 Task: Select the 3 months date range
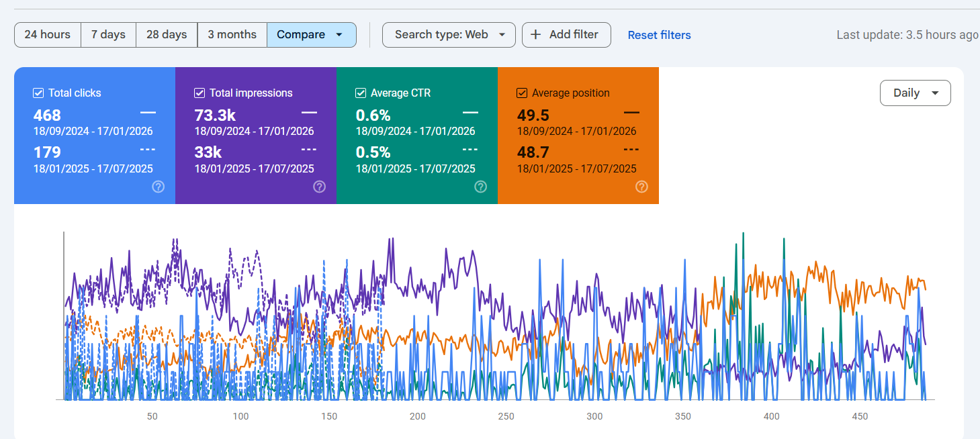coord(232,34)
